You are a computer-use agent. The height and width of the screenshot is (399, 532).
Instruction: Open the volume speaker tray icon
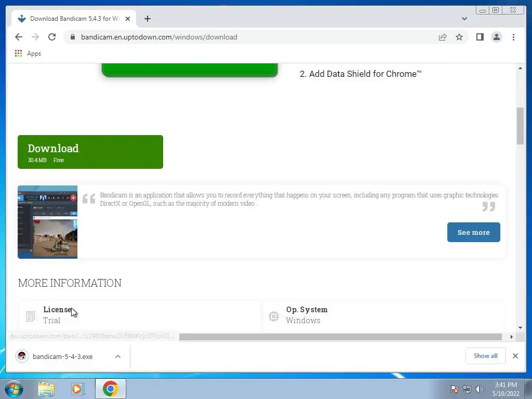480,389
